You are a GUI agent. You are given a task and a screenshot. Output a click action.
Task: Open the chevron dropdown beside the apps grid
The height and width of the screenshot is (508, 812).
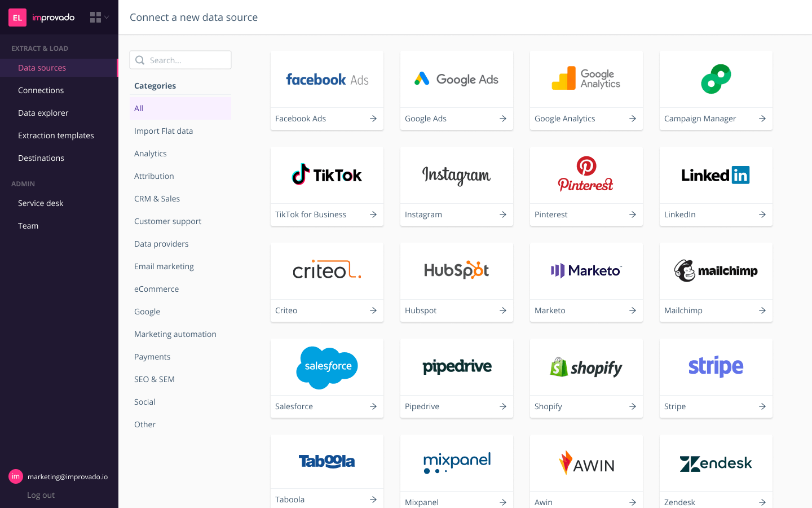point(107,17)
